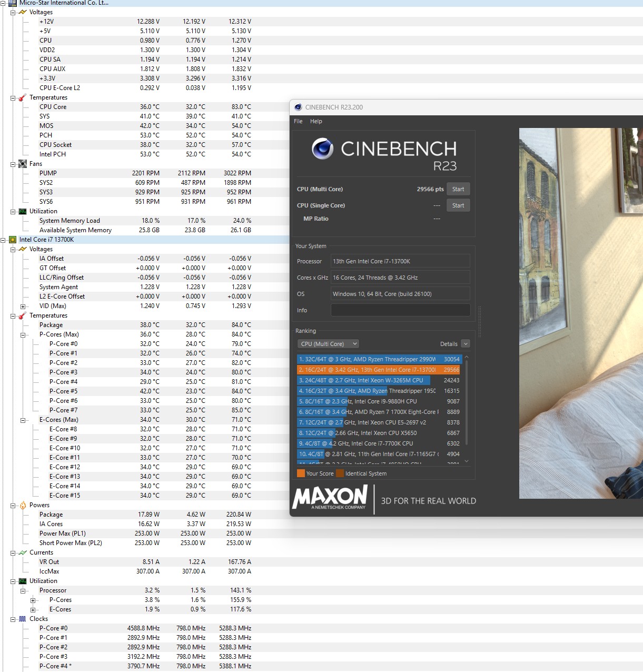Collapse the motherboard Voltages section
Image resolution: width=643 pixels, height=672 pixels.
click(x=13, y=12)
